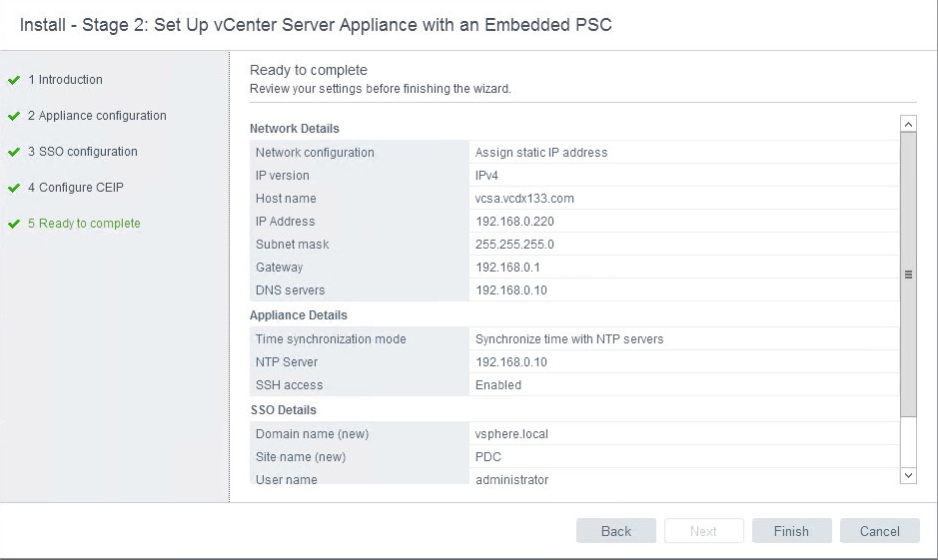This screenshot has width=938, height=560.
Task: Click the Host name value vcsa.vcdx133.com
Action: point(524,199)
